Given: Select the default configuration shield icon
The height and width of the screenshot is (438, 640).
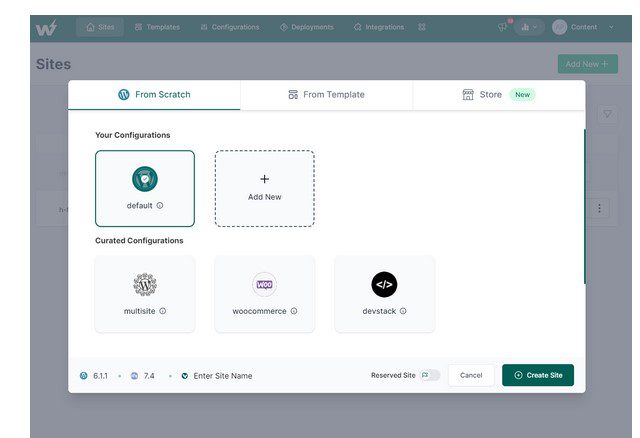Looking at the screenshot, I should pyautogui.click(x=145, y=179).
